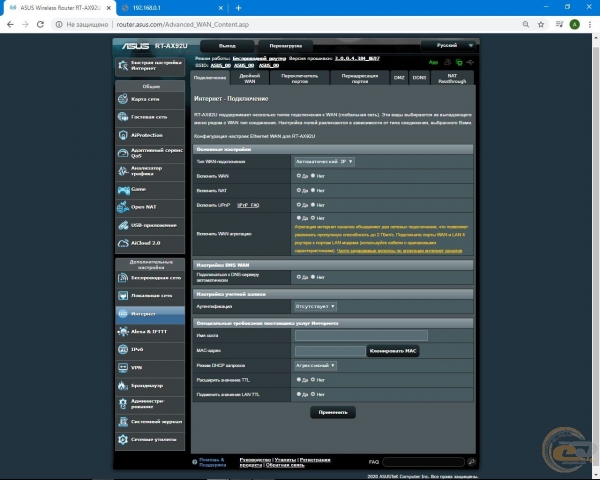This screenshot has height=480, width=600.
Task: Switch to DDNS tab
Action: (x=419, y=78)
